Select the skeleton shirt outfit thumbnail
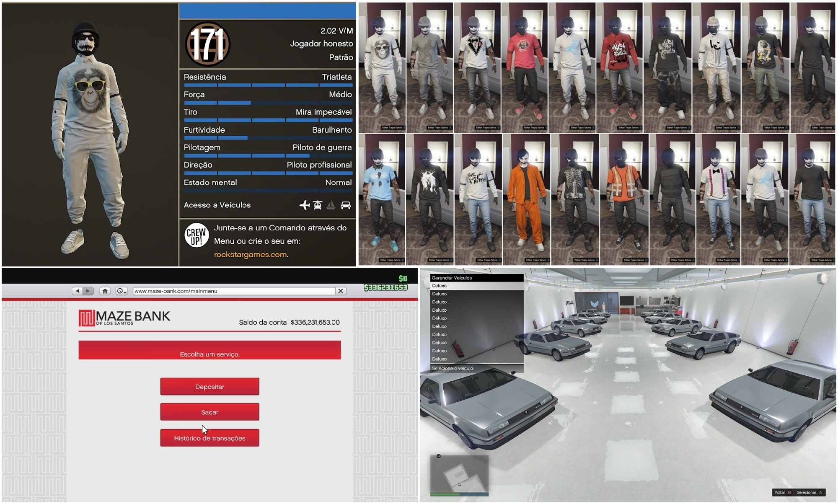This screenshot has height=504, width=838. pyautogui.click(x=575, y=199)
